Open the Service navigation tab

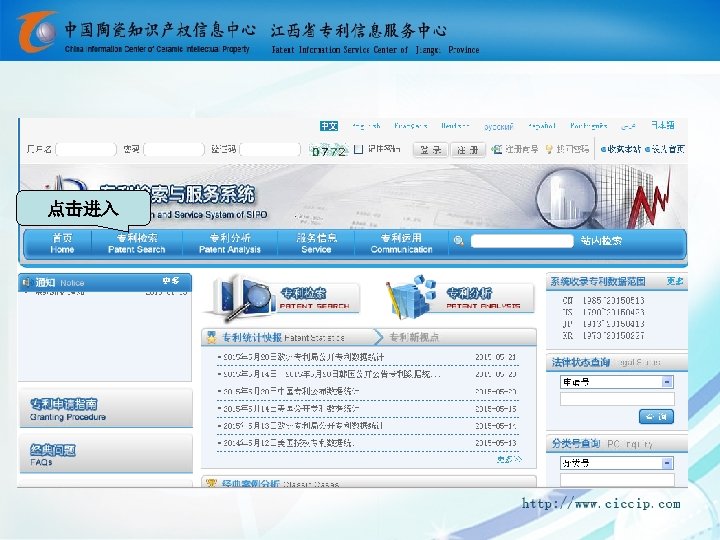pyautogui.click(x=316, y=243)
